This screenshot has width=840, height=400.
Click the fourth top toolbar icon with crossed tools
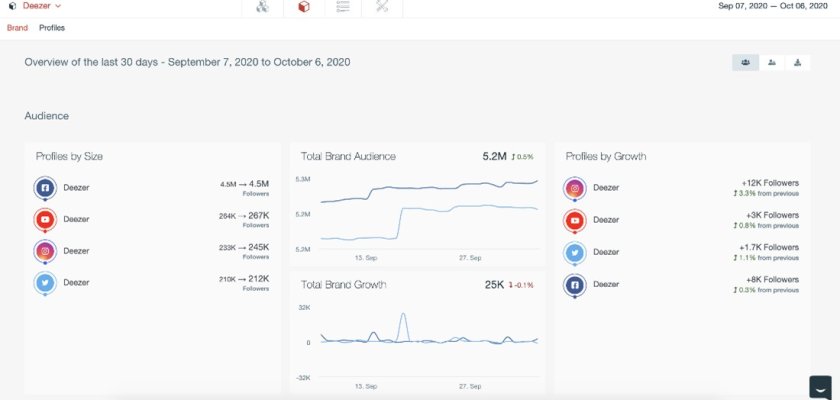383,7
